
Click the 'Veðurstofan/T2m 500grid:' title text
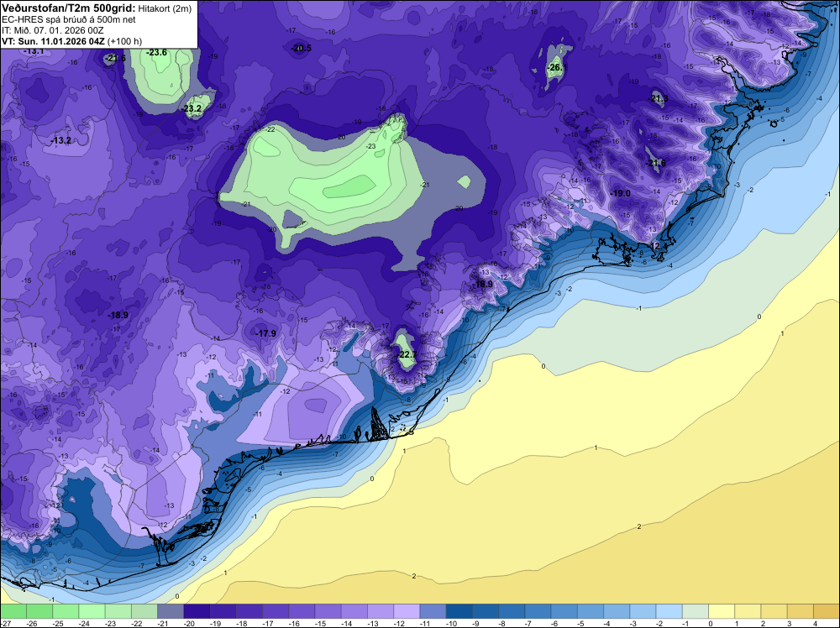tap(69, 8)
